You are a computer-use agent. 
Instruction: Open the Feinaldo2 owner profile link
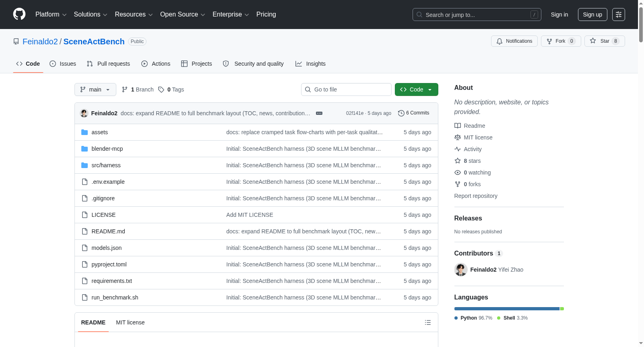40,42
